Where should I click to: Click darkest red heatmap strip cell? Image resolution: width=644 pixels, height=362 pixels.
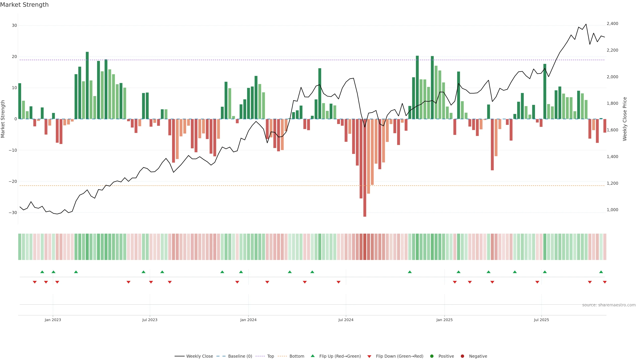(x=365, y=247)
